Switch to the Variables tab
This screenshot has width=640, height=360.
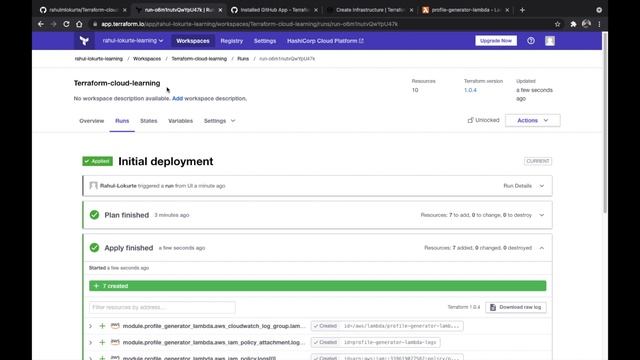(x=180, y=121)
